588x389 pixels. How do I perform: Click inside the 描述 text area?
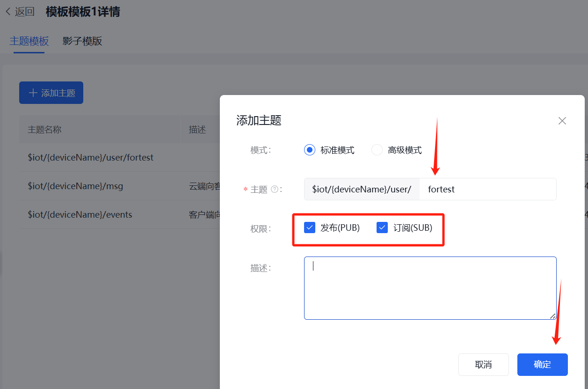[x=430, y=288]
